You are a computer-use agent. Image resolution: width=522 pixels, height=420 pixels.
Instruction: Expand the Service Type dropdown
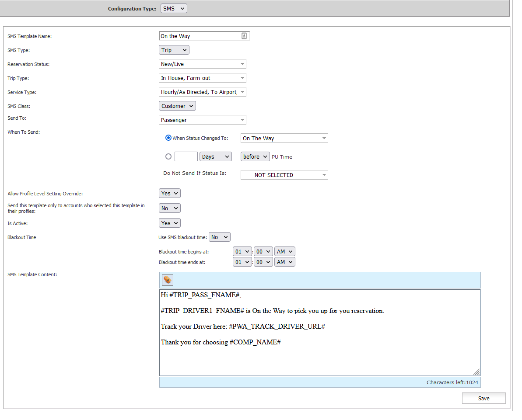pyautogui.click(x=202, y=92)
